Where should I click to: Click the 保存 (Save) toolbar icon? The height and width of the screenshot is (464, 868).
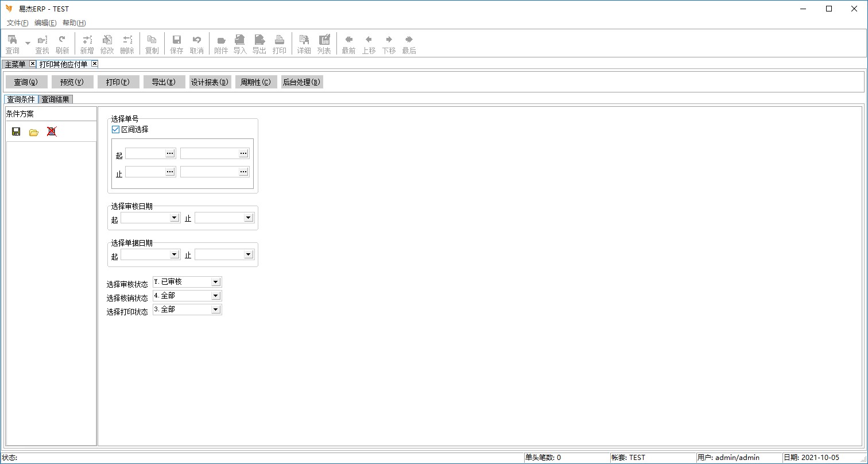click(x=177, y=44)
